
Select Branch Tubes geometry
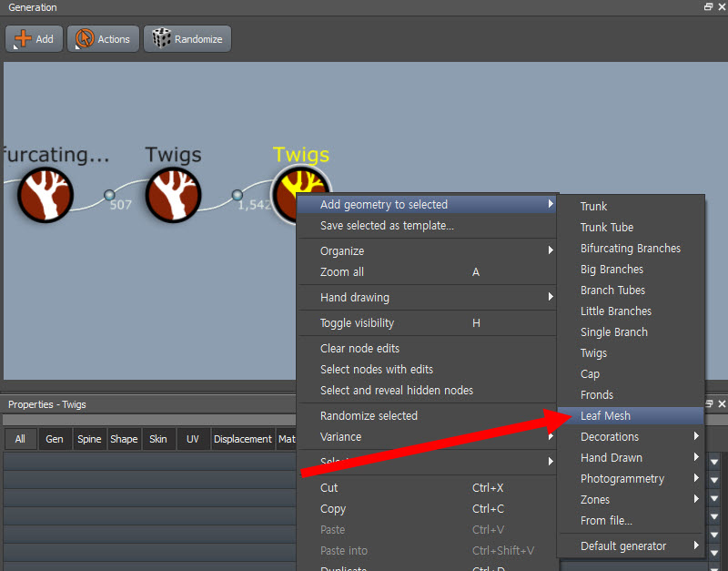[x=632, y=290]
